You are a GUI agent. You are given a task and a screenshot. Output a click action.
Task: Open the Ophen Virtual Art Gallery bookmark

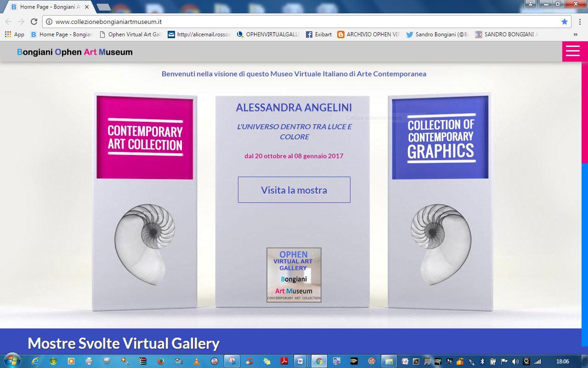pos(130,34)
